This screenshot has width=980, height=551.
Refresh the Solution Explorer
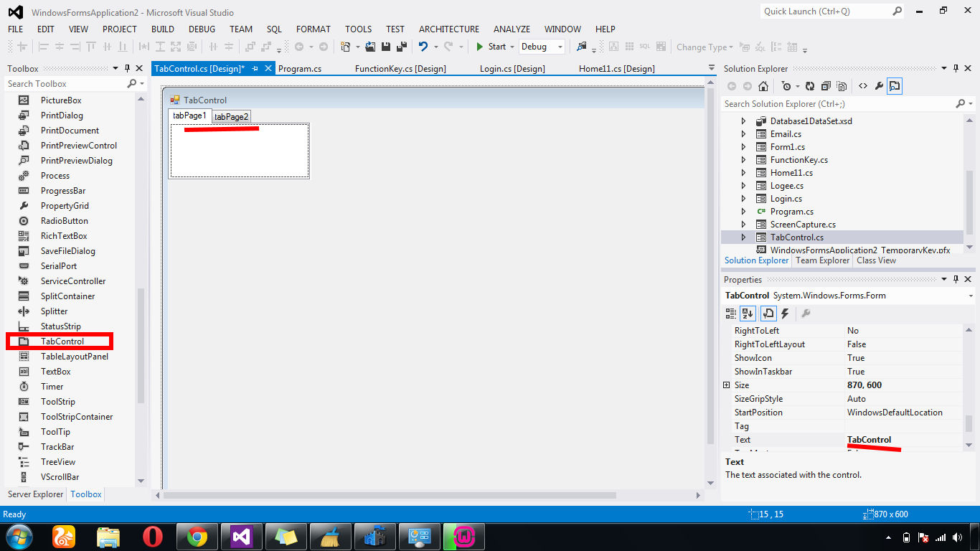(x=810, y=87)
